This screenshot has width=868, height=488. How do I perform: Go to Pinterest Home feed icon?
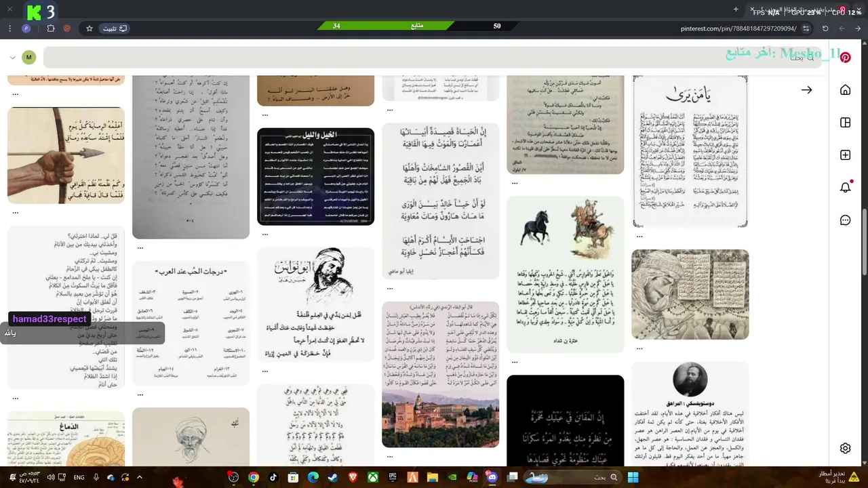(845, 90)
